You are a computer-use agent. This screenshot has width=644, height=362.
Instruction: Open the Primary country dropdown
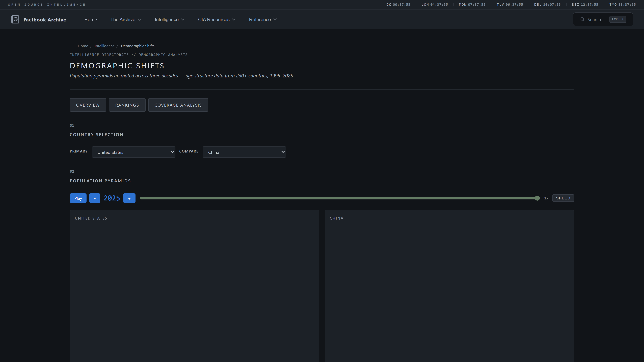click(x=133, y=152)
